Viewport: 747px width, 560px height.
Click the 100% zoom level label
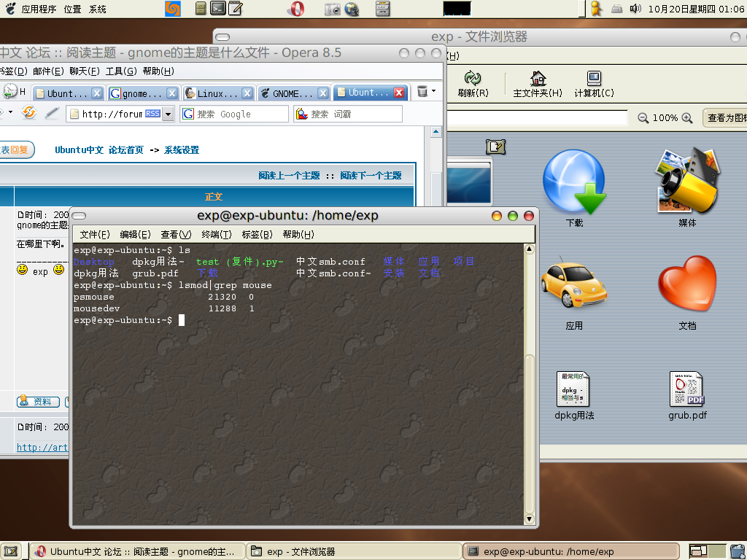665,117
